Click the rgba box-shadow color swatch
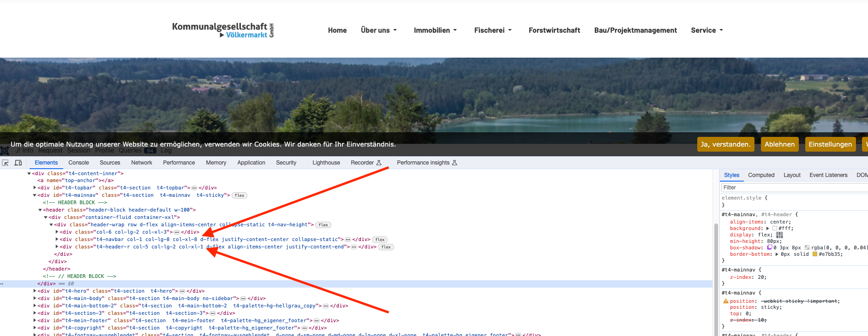Image resolution: width=868 pixels, height=336 pixels. click(x=807, y=248)
